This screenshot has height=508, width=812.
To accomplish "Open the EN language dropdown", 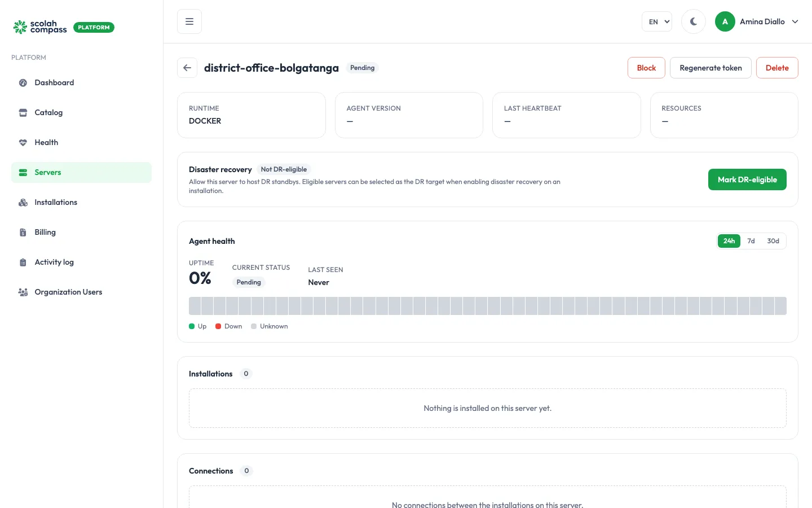I will [x=657, y=21].
